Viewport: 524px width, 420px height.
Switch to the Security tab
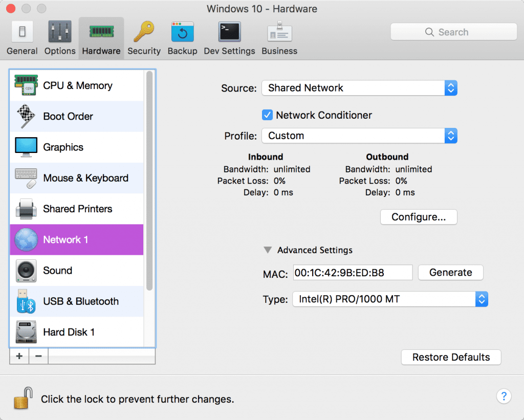(x=144, y=37)
